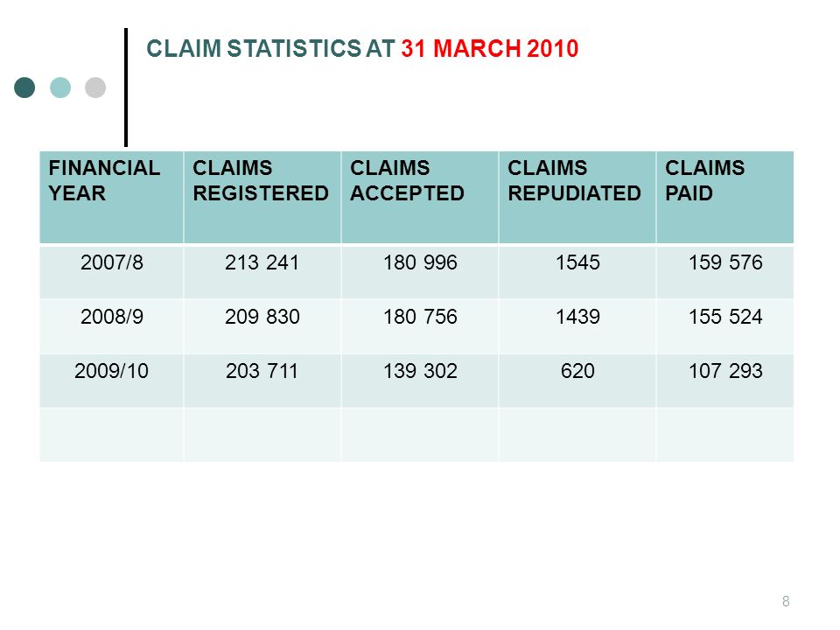840x630 pixels.
Task: Select the CLAIMS REPUDIATED header cell
Action: tap(577, 198)
